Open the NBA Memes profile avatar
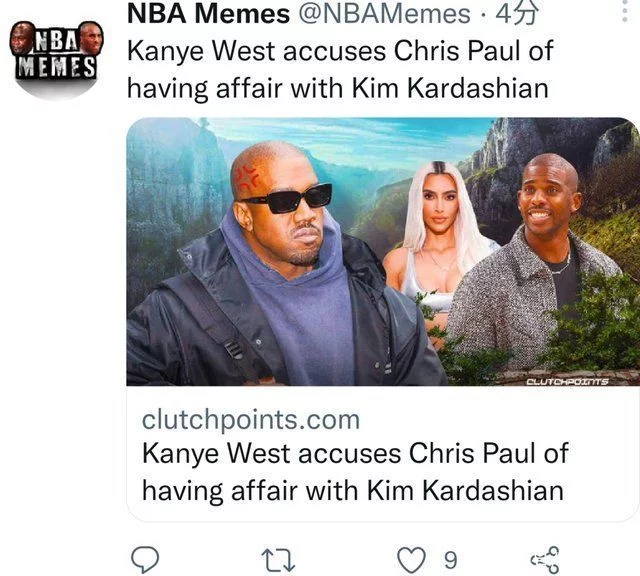 pyautogui.click(x=56, y=60)
